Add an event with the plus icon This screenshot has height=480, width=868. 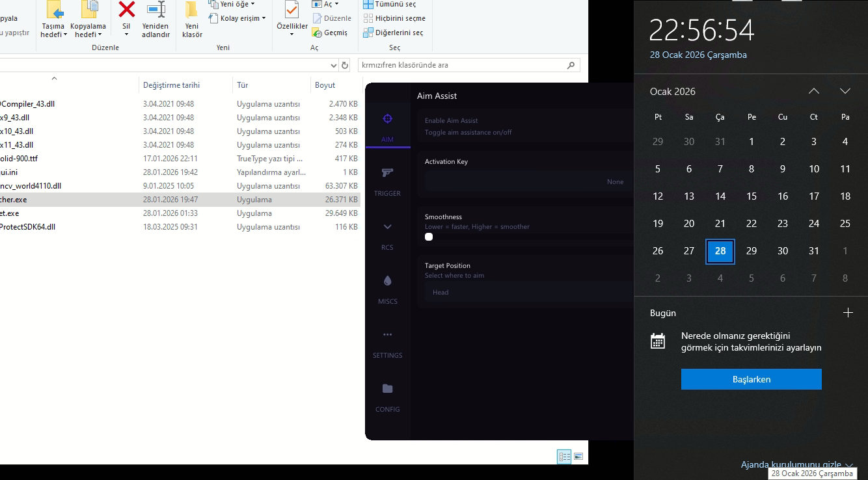[848, 313]
